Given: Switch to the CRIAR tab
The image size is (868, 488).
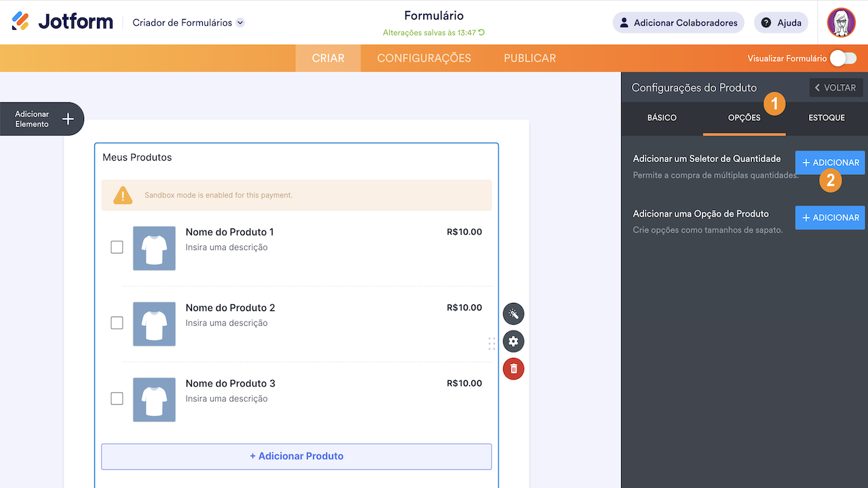Looking at the screenshot, I should pyautogui.click(x=328, y=58).
